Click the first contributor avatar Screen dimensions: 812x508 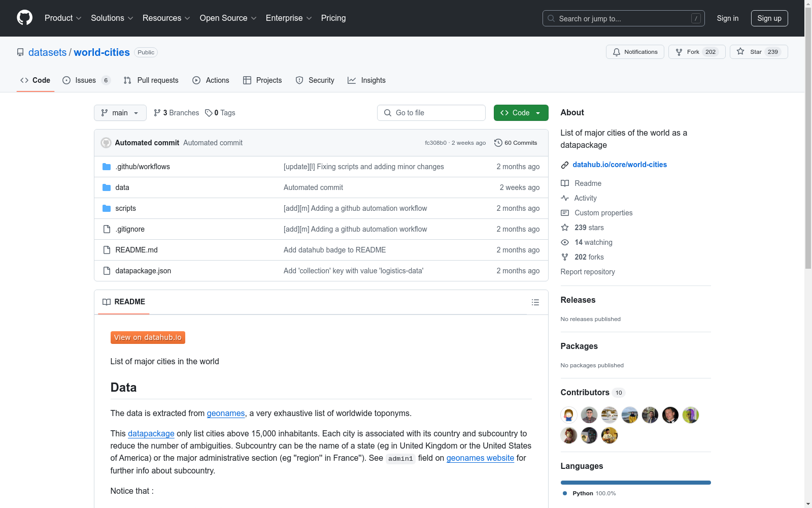(569, 415)
